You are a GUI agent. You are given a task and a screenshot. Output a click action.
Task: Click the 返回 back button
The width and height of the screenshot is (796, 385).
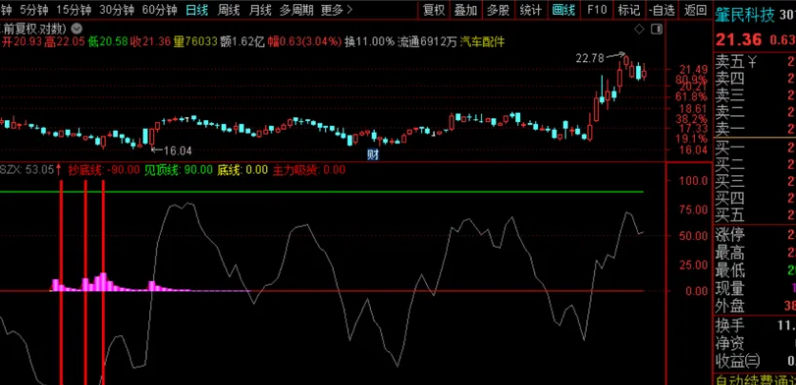coord(695,10)
